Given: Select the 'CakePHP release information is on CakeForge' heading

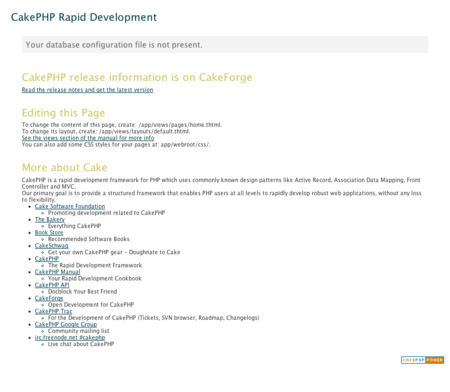Looking at the screenshot, I should [137, 77].
